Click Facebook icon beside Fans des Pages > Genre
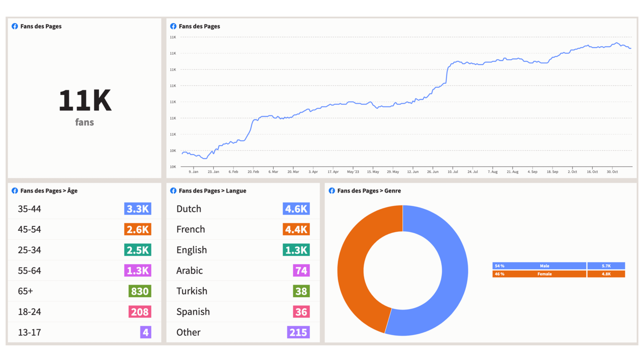644x362 pixels. [332, 191]
